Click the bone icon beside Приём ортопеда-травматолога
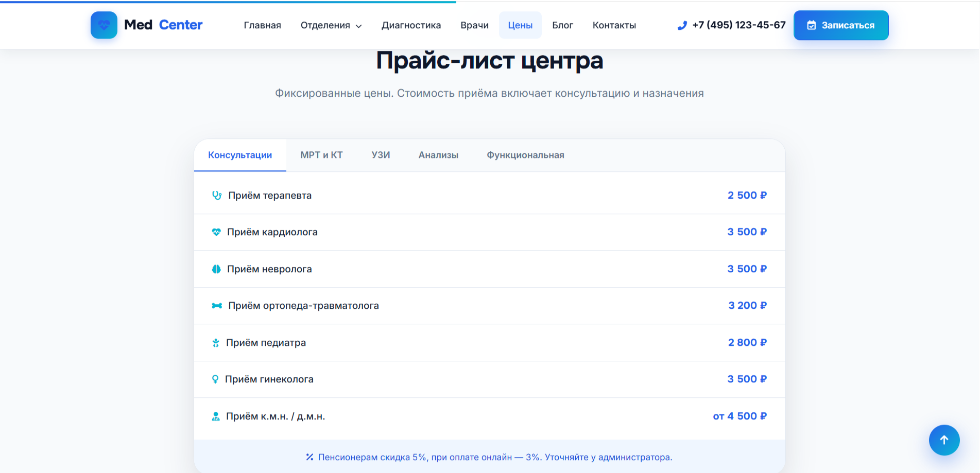Screen dimensions: 980x473 coord(217,306)
